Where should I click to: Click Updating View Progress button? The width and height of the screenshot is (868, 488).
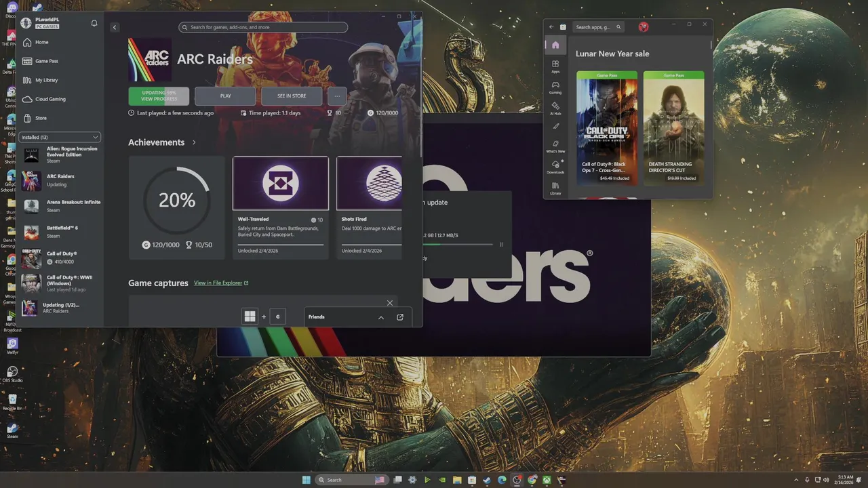point(159,96)
